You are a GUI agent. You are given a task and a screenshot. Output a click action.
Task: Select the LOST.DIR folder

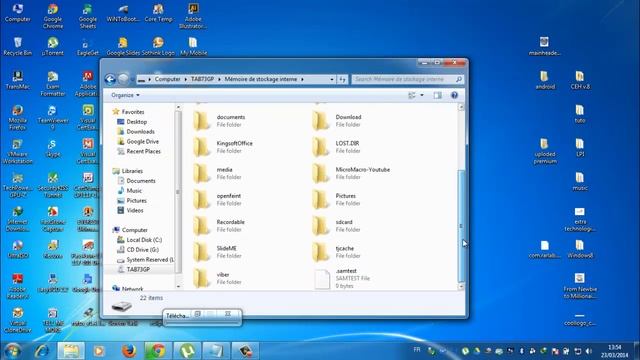pyautogui.click(x=337, y=147)
